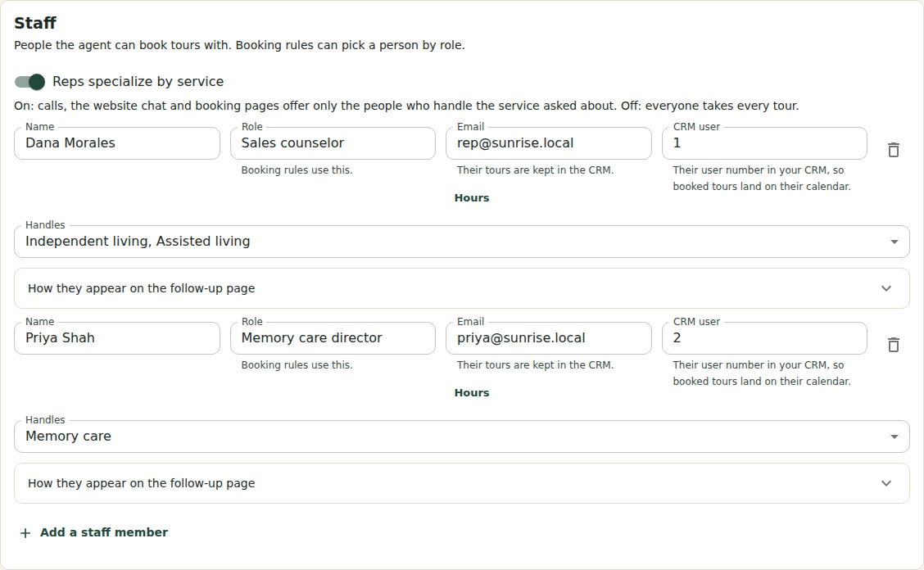Expand the follow-up page section under Dana Morales
The width and height of the screenshot is (924, 570).
pyautogui.click(x=461, y=288)
